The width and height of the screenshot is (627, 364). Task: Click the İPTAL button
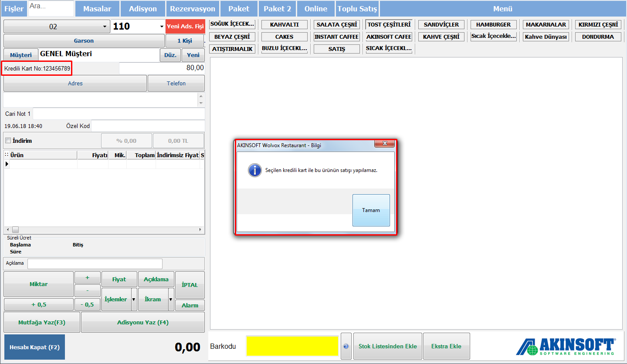[x=190, y=285]
